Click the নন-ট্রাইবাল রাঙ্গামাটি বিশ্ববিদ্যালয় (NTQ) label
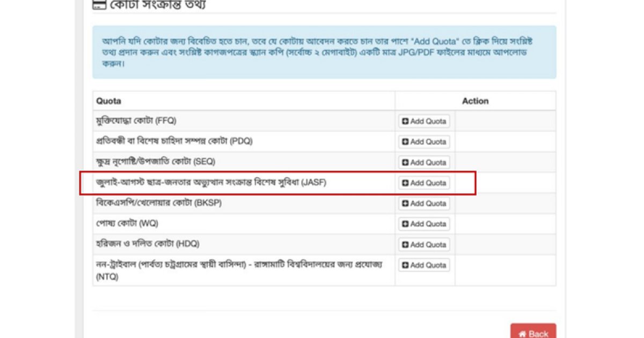This screenshot has width=644, height=338. click(239, 271)
